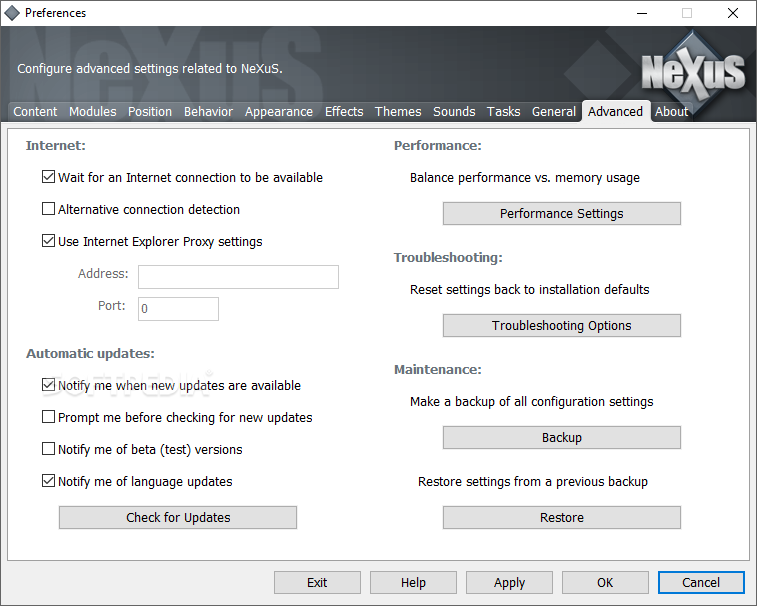Select the Sounds tab
This screenshot has width=757, height=606.
click(x=454, y=112)
